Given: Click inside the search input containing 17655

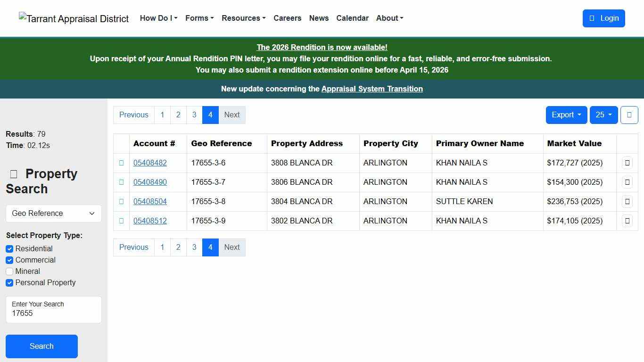Looking at the screenshot, I should point(53,313).
